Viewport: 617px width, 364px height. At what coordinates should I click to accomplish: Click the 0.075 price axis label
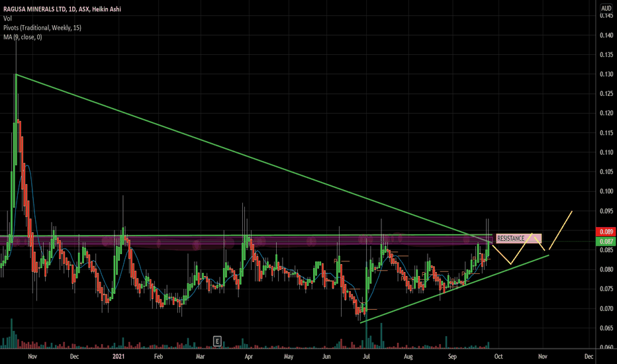coord(606,289)
